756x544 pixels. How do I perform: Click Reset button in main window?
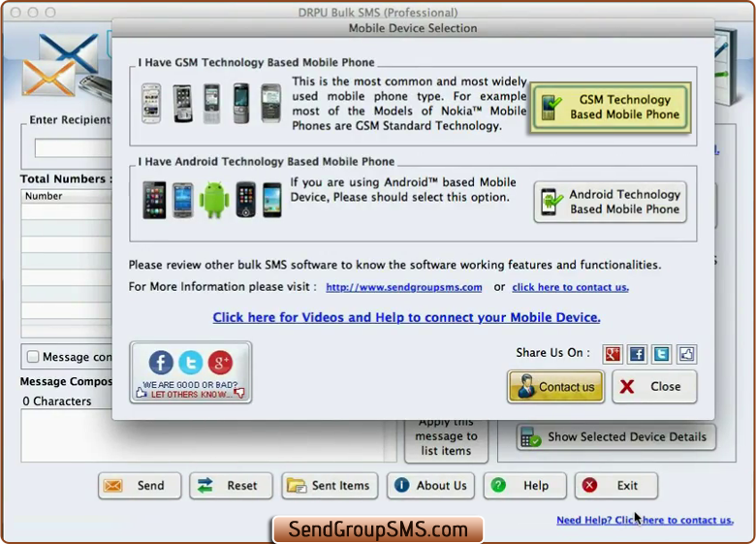tap(231, 485)
